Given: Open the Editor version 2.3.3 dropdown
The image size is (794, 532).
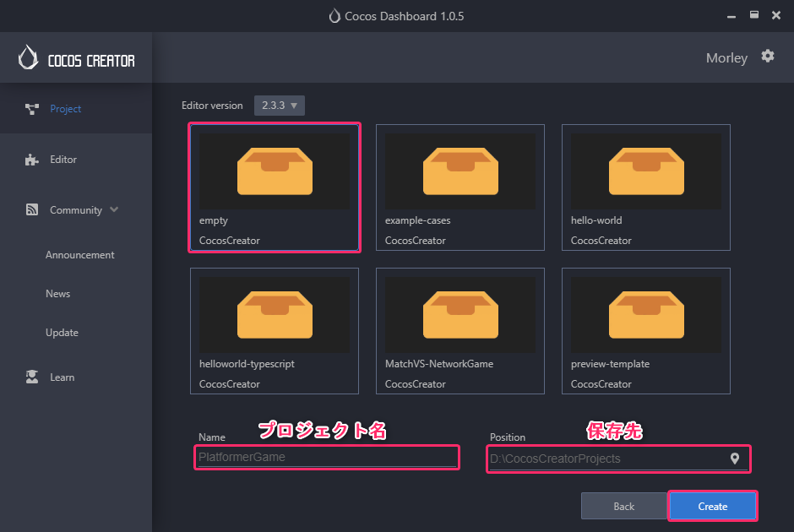Looking at the screenshot, I should coord(280,106).
